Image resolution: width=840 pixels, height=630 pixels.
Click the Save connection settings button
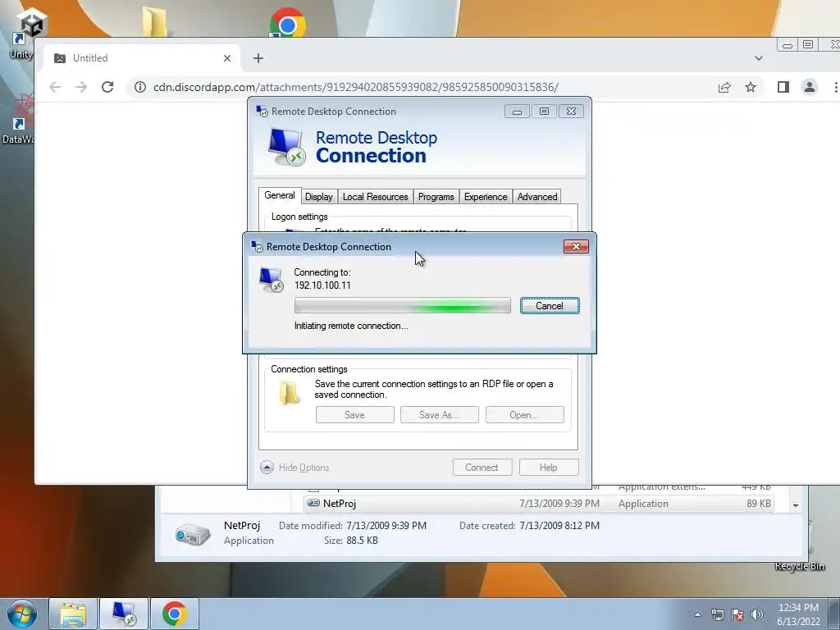(354, 414)
